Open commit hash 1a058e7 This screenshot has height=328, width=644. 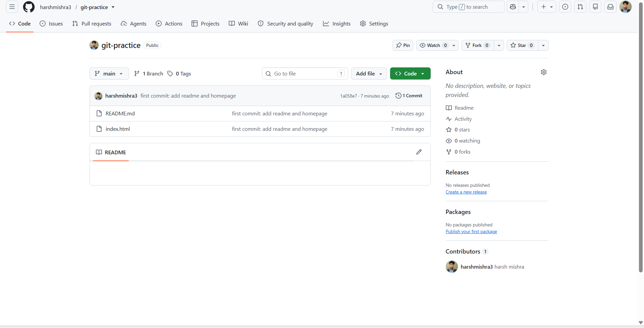348,96
